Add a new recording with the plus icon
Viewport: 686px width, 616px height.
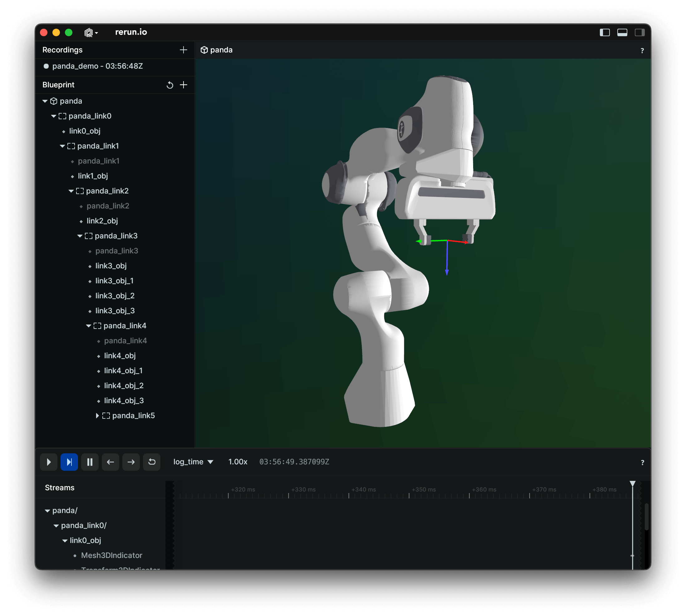184,50
